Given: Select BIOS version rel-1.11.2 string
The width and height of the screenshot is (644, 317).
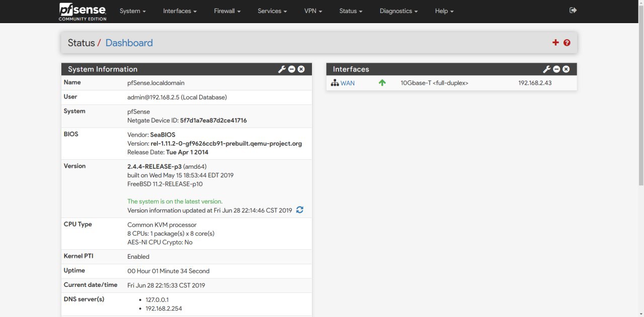Looking at the screenshot, I should [226, 144].
